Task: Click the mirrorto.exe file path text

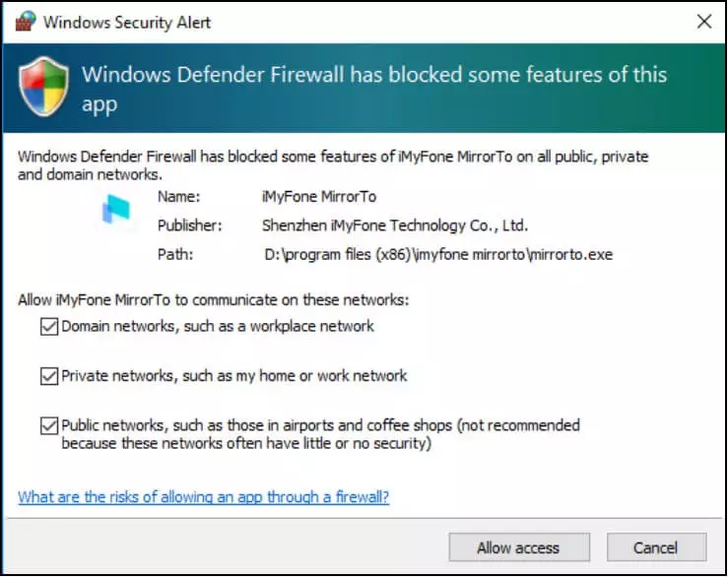Action: pos(438,254)
